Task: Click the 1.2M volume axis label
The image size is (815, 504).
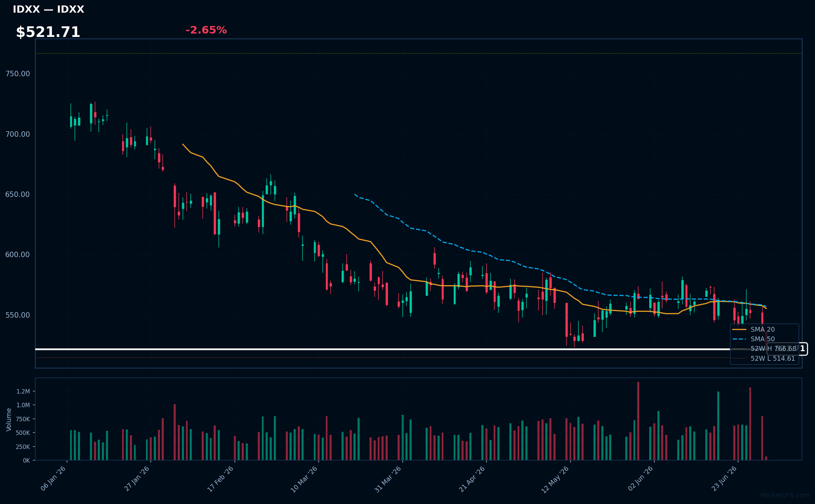Action: coord(23,392)
